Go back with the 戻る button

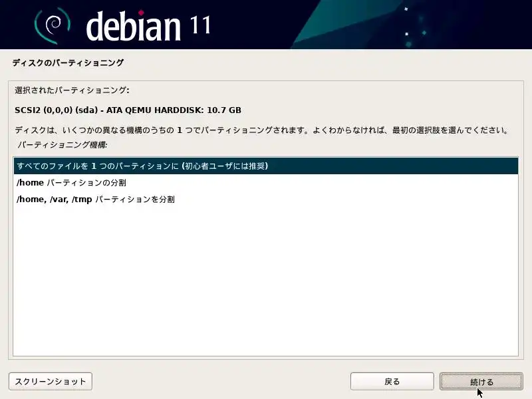pyautogui.click(x=392, y=382)
